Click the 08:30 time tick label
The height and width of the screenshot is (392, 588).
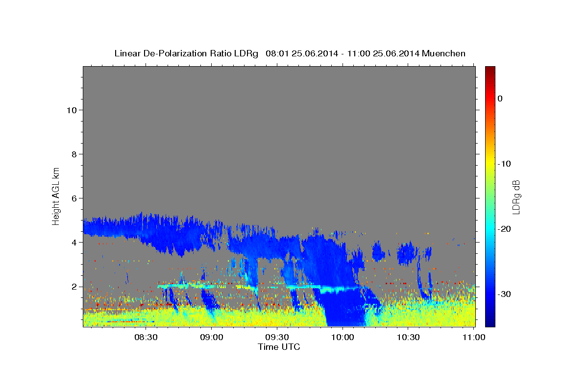tap(146, 337)
